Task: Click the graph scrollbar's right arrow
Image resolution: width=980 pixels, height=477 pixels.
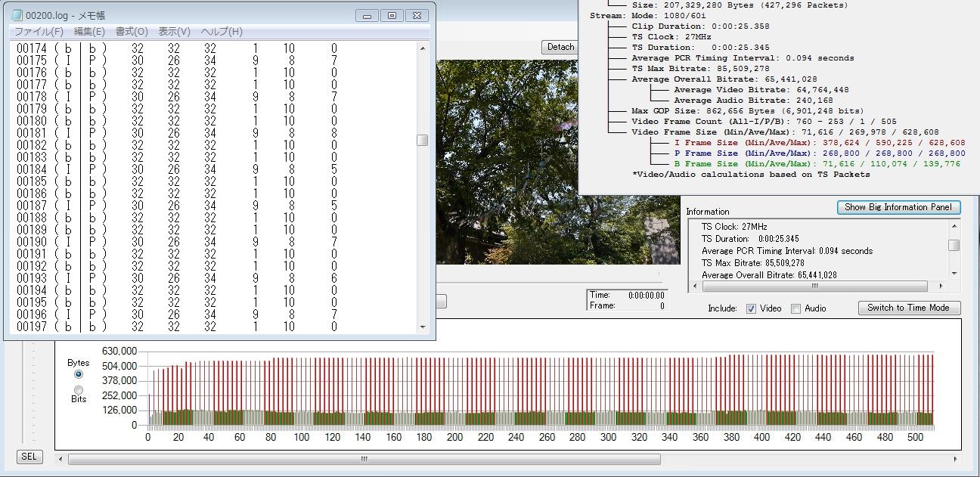Action: [x=954, y=459]
